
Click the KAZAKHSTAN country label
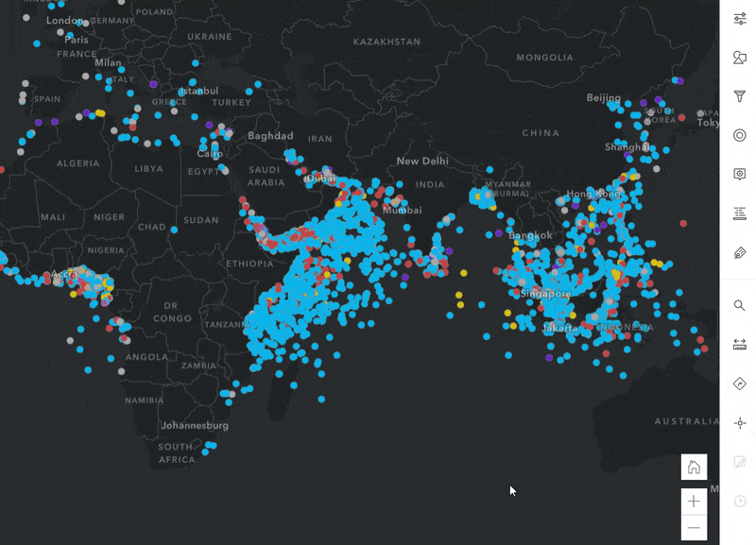pos(387,42)
